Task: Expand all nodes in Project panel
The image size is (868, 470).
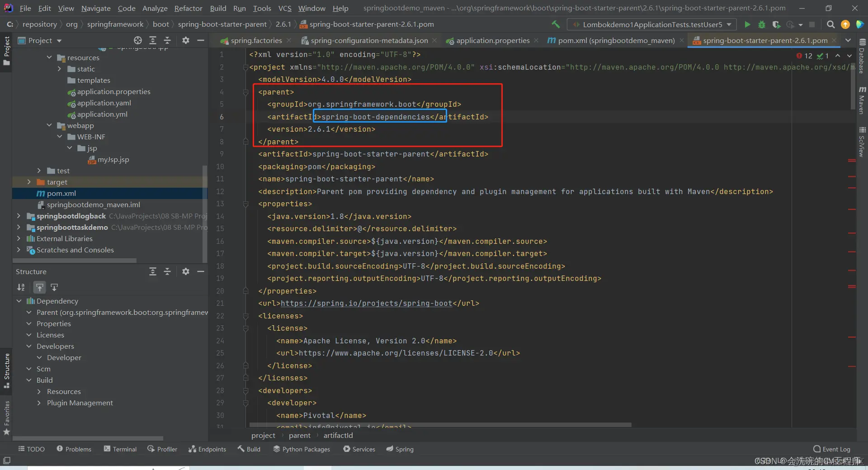Action: coord(153,40)
